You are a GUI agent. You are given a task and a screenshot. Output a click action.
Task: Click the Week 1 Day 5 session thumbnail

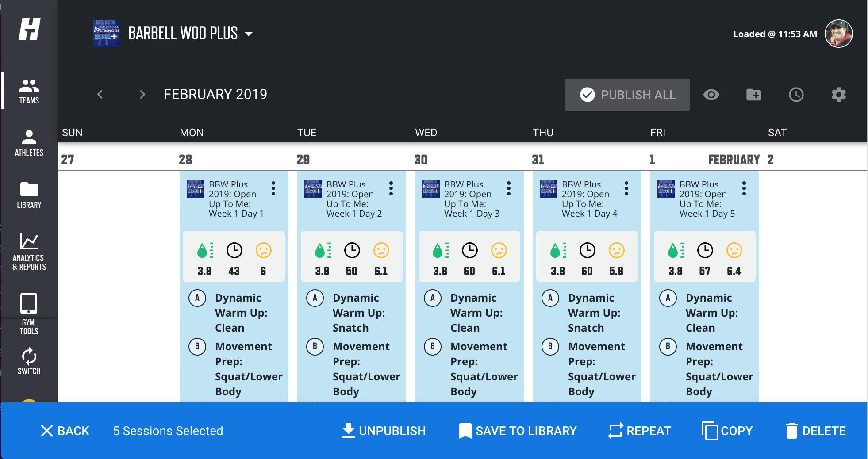[666, 189]
